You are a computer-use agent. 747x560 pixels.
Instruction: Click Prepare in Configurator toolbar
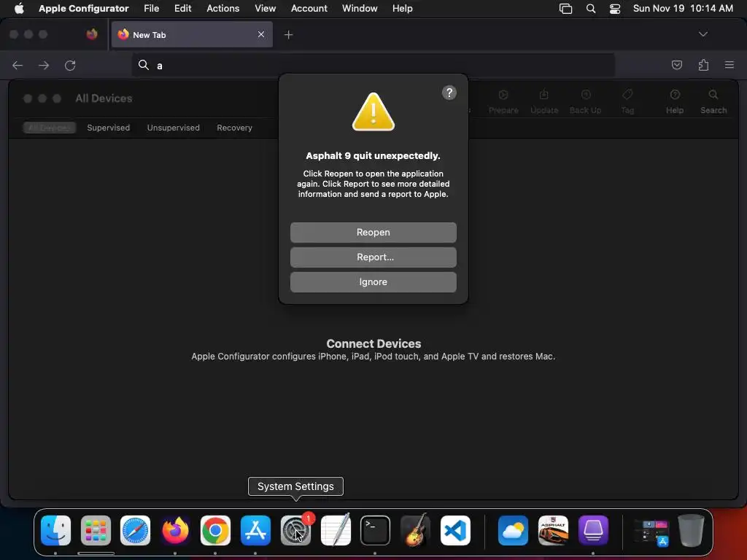[x=503, y=102]
